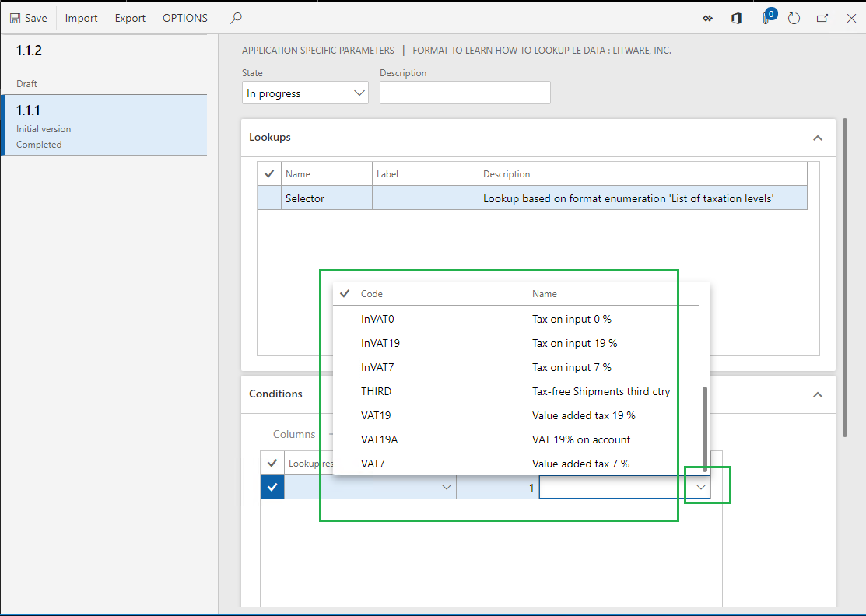Uncheck the selected row checkbox in Conditions grid
This screenshot has width=866, height=616.
(272, 486)
